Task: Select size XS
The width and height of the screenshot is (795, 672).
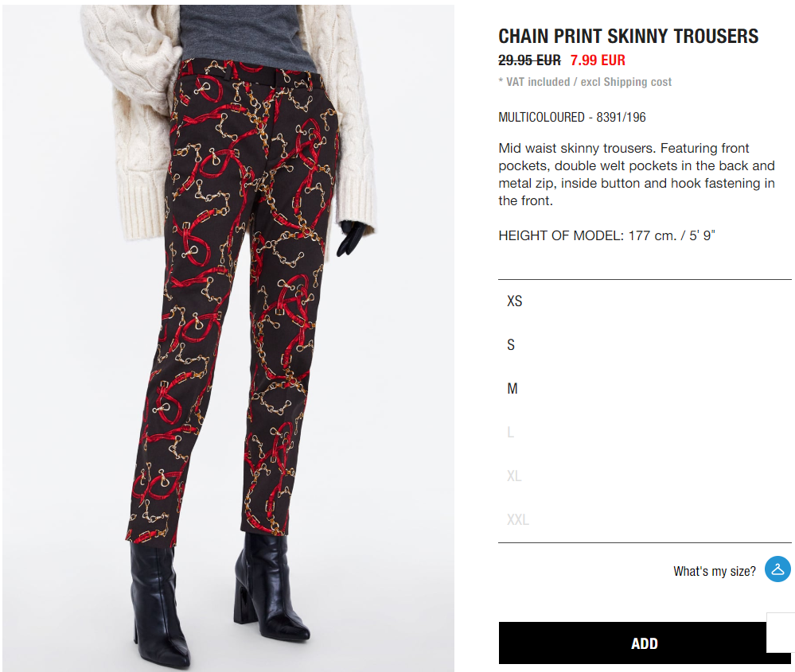Action: pos(645,301)
